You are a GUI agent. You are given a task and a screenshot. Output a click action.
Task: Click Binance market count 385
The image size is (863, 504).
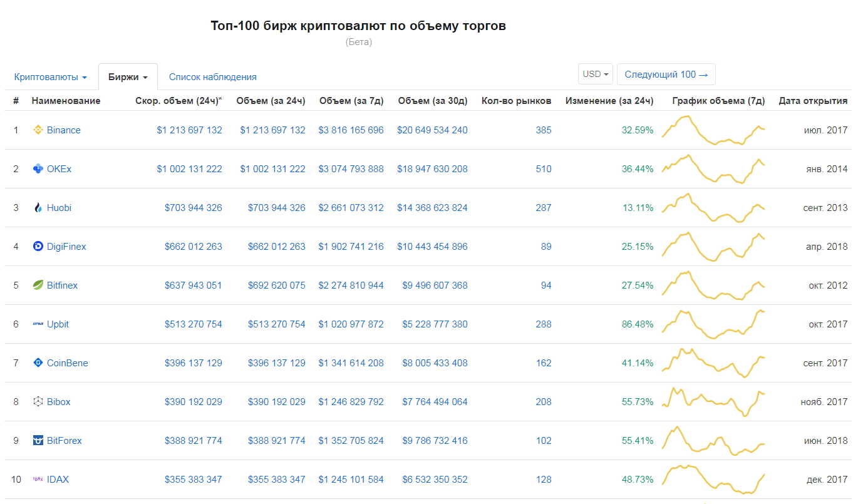[x=544, y=130]
